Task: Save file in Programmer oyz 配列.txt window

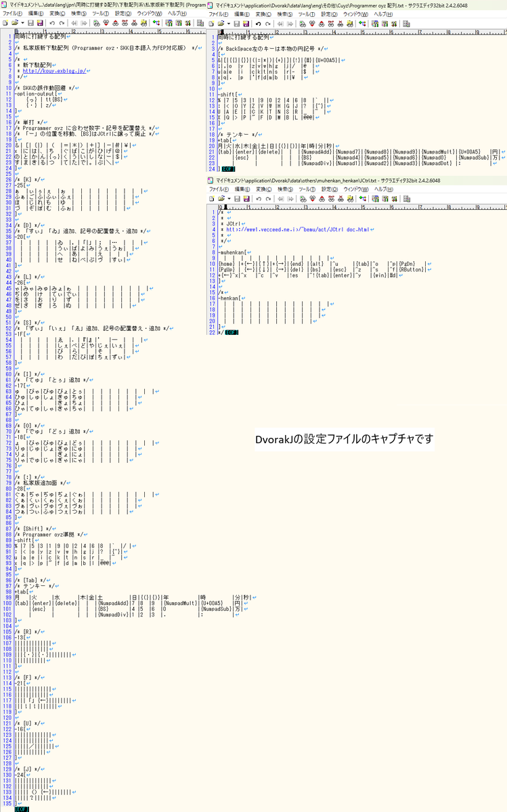Action: (x=236, y=23)
